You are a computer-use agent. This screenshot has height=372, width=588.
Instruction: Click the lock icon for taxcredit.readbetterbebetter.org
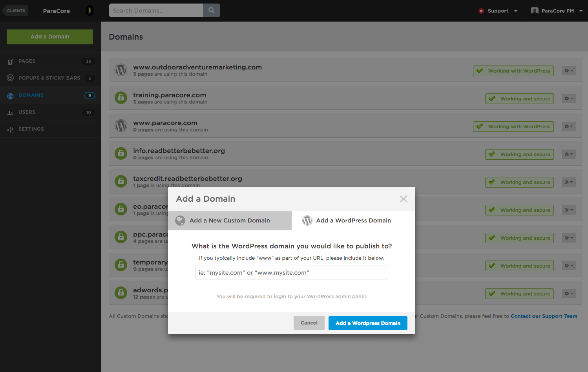(121, 181)
